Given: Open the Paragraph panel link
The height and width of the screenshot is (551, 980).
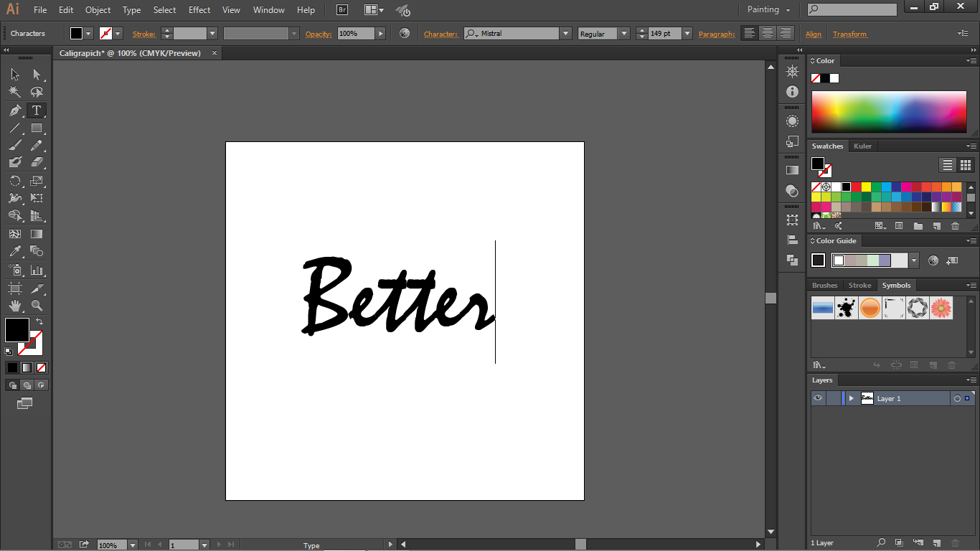Looking at the screenshot, I should [717, 34].
